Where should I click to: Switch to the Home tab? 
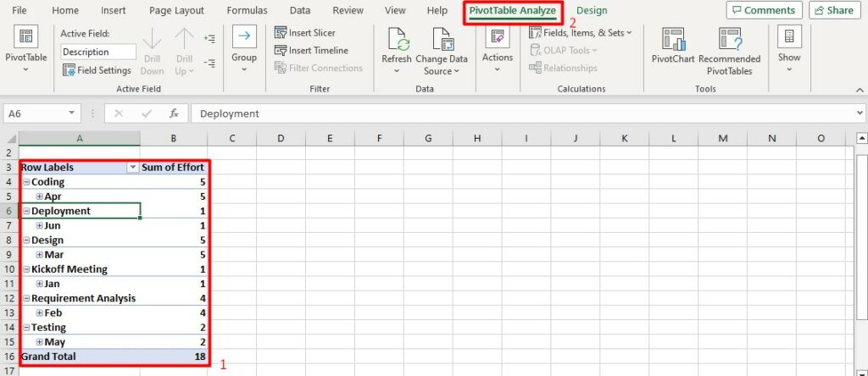coord(65,10)
